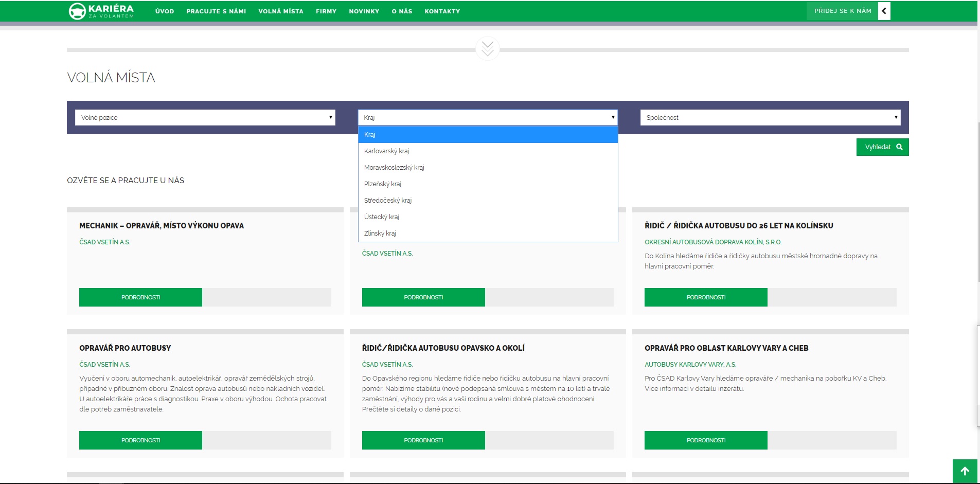The width and height of the screenshot is (980, 484).
Task: Choose Moravskoslezský kraj option
Action: pyautogui.click(x=394, y=168)
